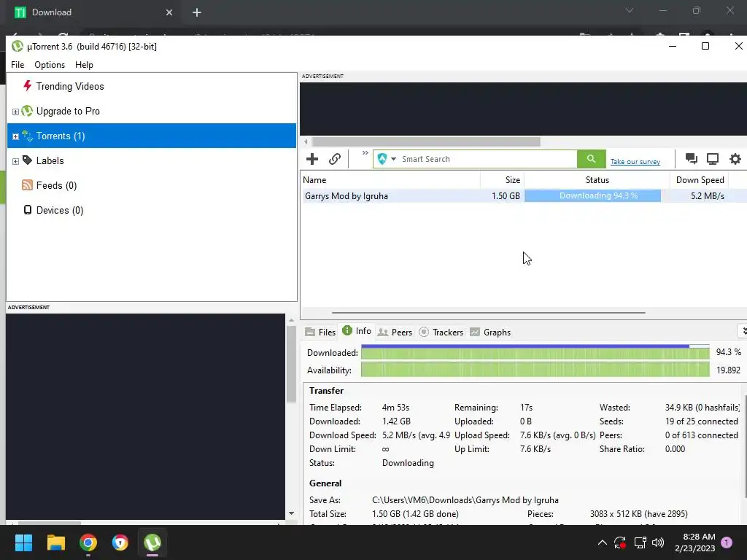The width and height of the screenshot is (747, 560).
Task: Open the clock showing 8:28 AM
Action: pyautogui.click(x=695, y=542)
